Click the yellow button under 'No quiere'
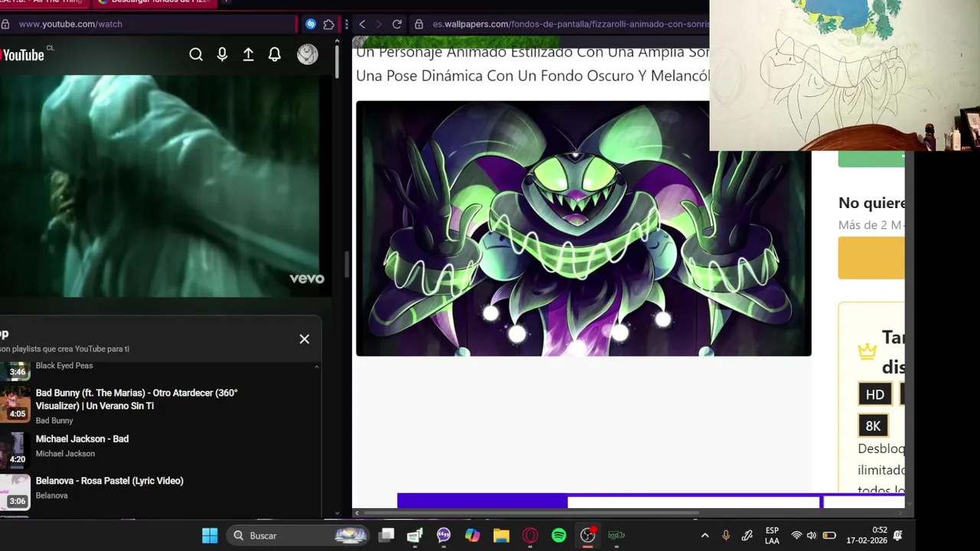The height and width of the screenshot is (551, 980). coord(871,258)
